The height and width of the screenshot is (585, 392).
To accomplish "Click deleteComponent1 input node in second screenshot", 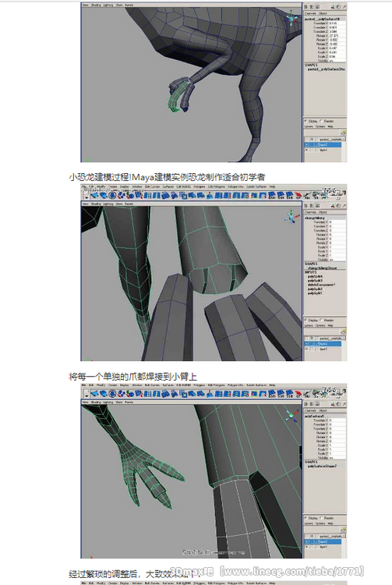I will 321,285.
